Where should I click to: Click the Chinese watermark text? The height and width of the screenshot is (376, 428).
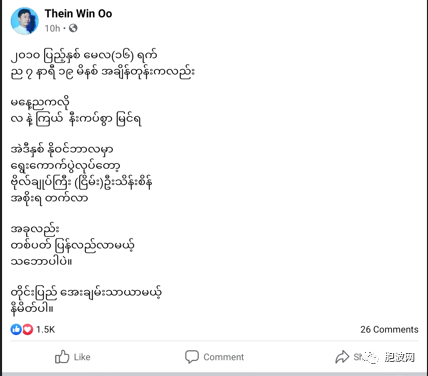[x=400, y=357]
